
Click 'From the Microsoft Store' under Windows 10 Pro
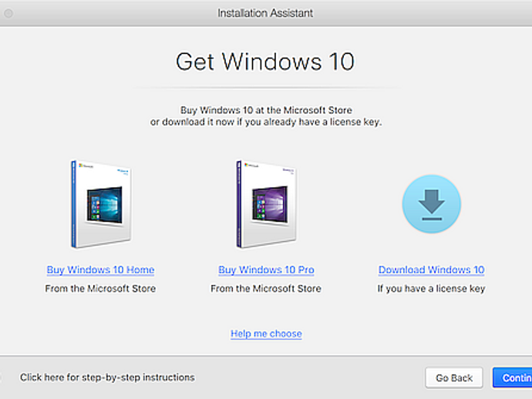tap(266, 289)
